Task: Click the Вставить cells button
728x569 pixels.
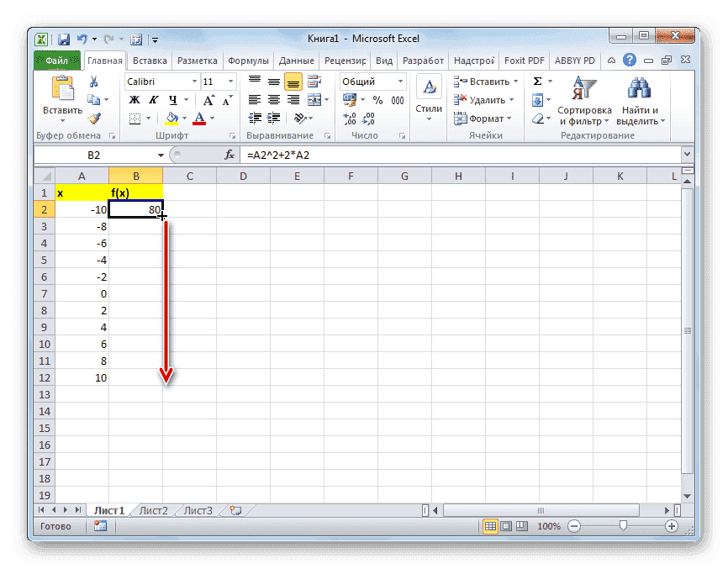Action: click(483, 82)
